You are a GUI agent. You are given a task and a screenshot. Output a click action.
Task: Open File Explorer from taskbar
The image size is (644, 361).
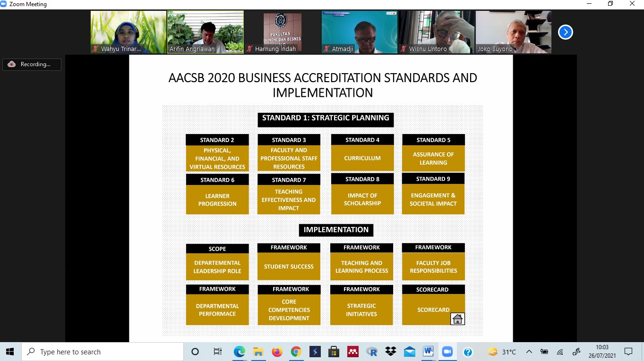click(258, 352)
